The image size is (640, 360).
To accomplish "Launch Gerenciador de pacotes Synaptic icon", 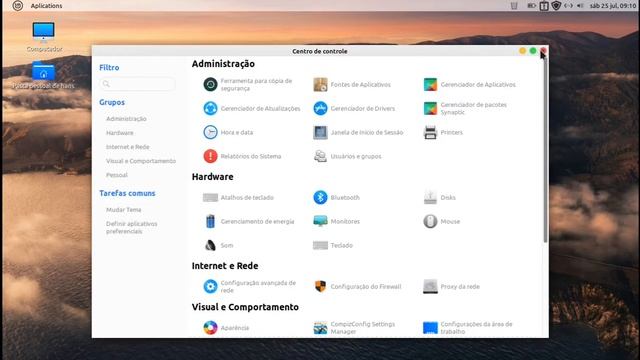I will pyautogui.click(x=430, y=109).
